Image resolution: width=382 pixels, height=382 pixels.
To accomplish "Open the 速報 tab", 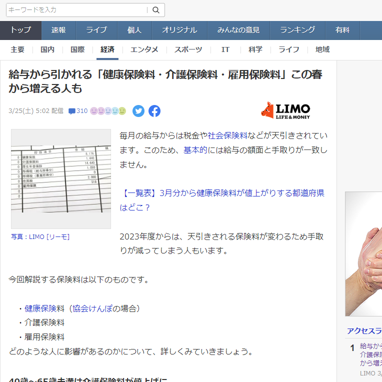I will pyautogui.click(x=59, y=30).
